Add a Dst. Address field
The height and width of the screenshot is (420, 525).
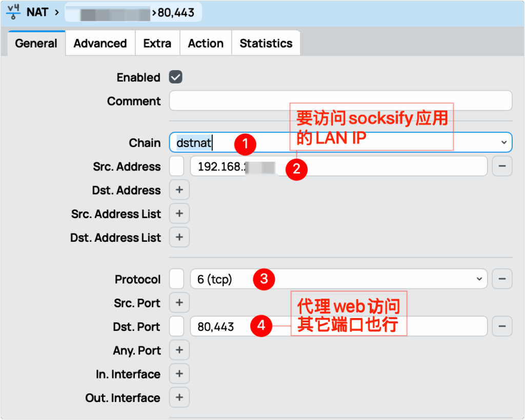pyautogui.click(x=179, y=190)
